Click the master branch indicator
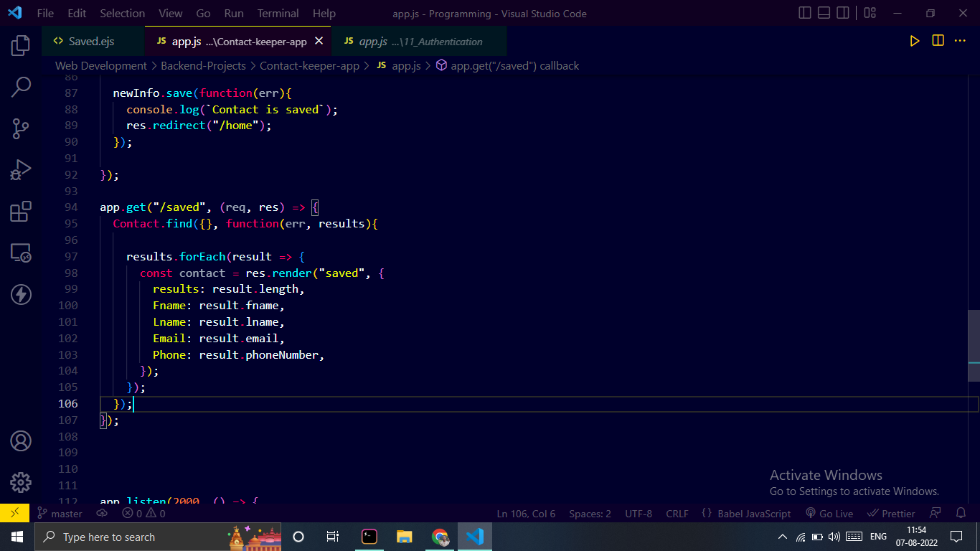The height and width of the screenshot is (551, 980). (x=60, y=514)
